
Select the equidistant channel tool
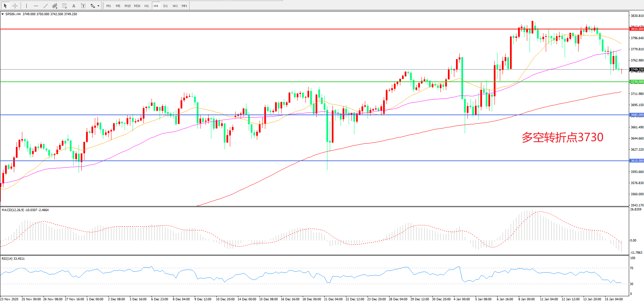tap(55, 6)
